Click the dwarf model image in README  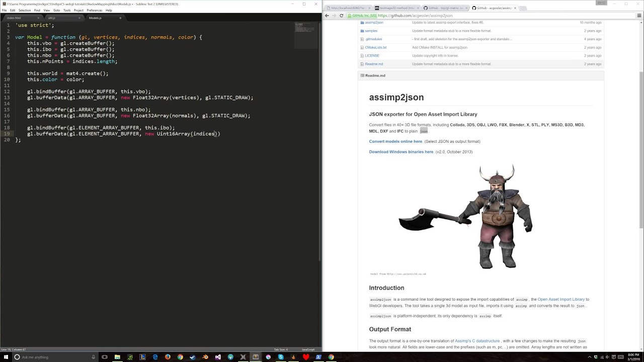(x=465, y=216)
